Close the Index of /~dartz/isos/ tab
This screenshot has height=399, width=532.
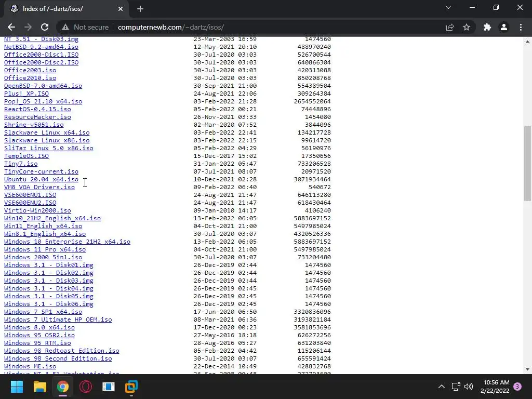[121, 9]
